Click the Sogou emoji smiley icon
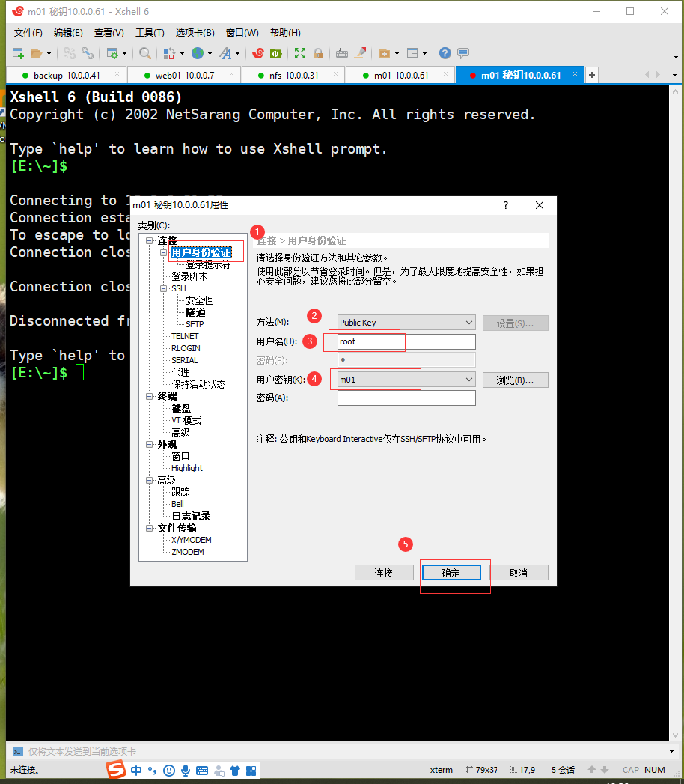 coord(169,771)
